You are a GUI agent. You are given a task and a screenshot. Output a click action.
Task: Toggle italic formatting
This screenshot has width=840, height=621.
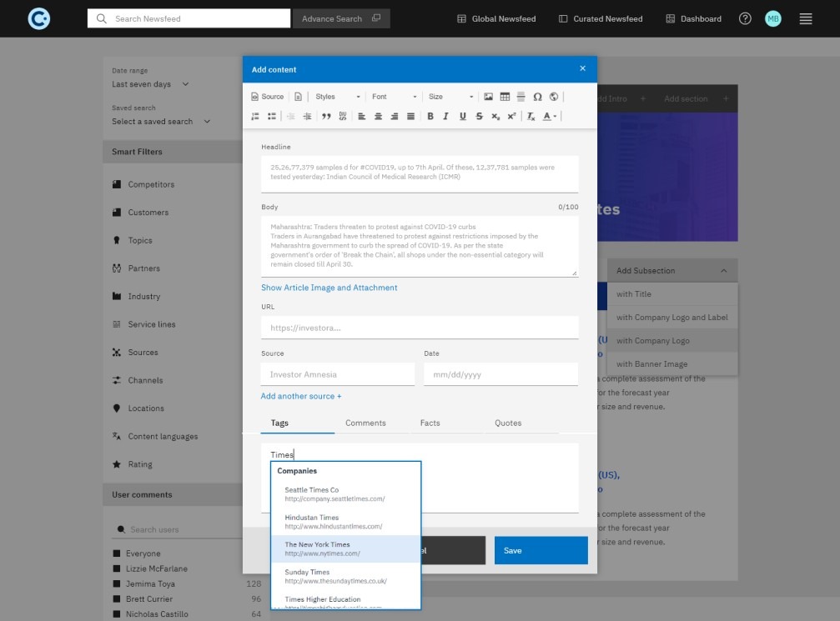click(x=445, y=116)
